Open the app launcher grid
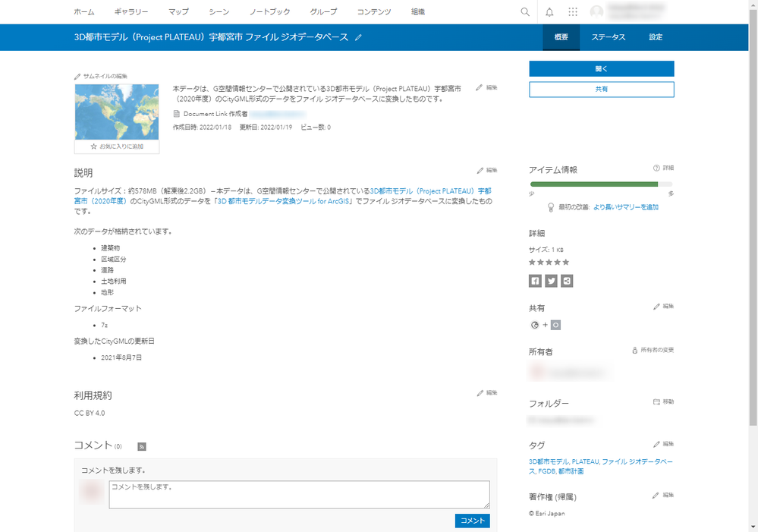758x532 pixels. coord(573,12)
